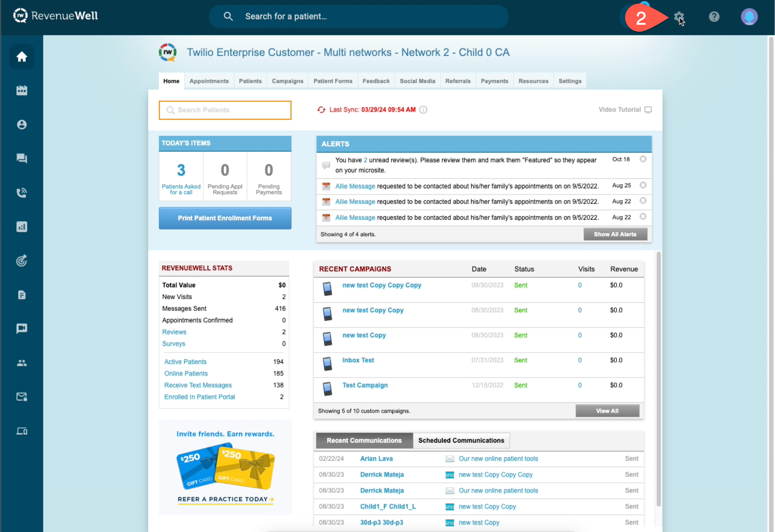Viewport: 775px width, 532px height.
Task: Open the help question mark icon
Action: point(714,17)
